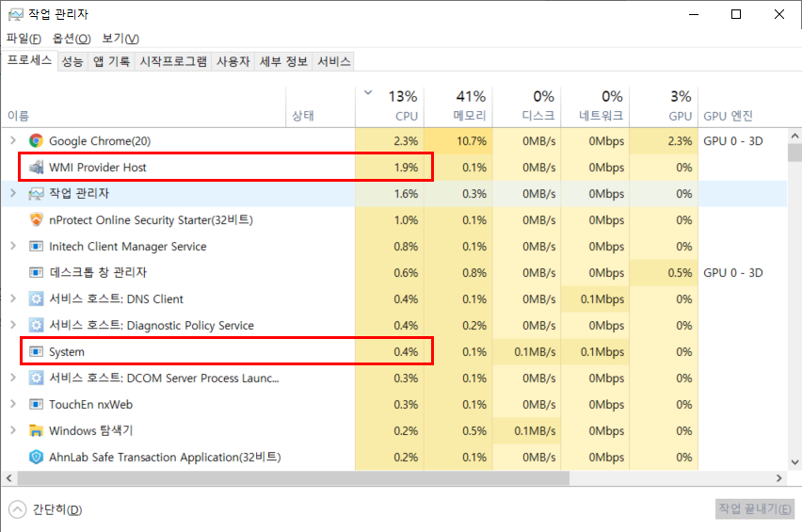Sort by the 상태 column header
This screenshot has width=802, height=532.
tap(321, 106)
